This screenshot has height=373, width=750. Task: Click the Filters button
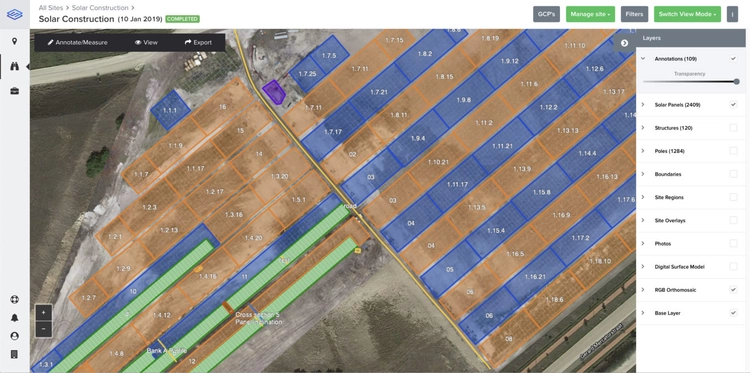634,14
